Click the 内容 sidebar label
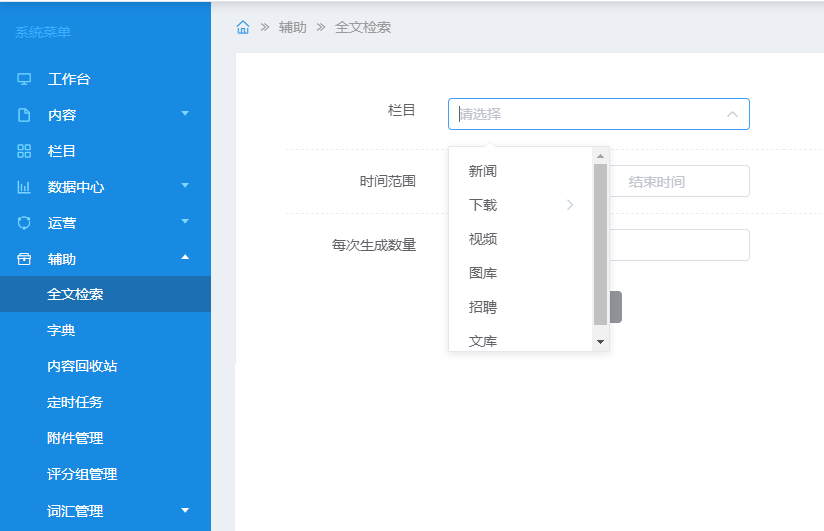 coord(62,115)
